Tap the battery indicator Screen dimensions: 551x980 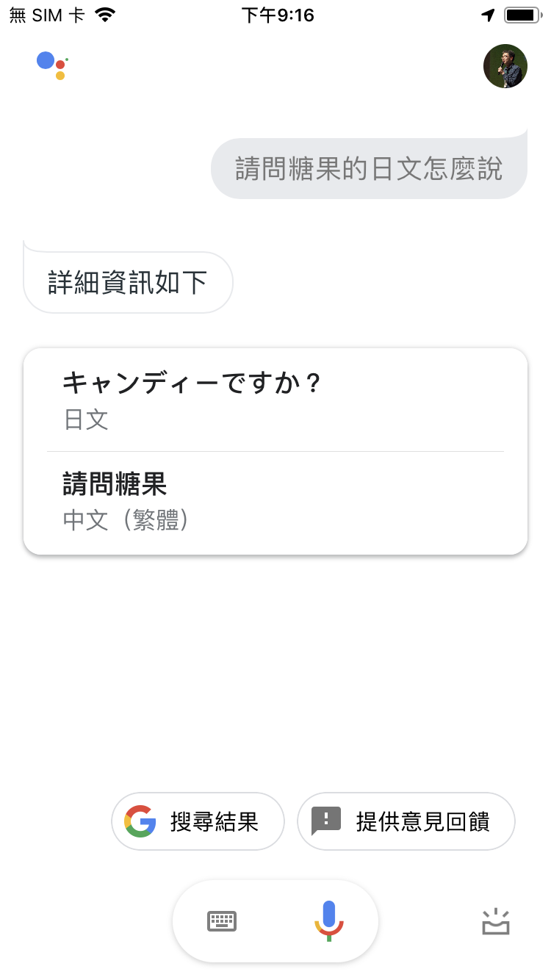[x=522, y=15]
